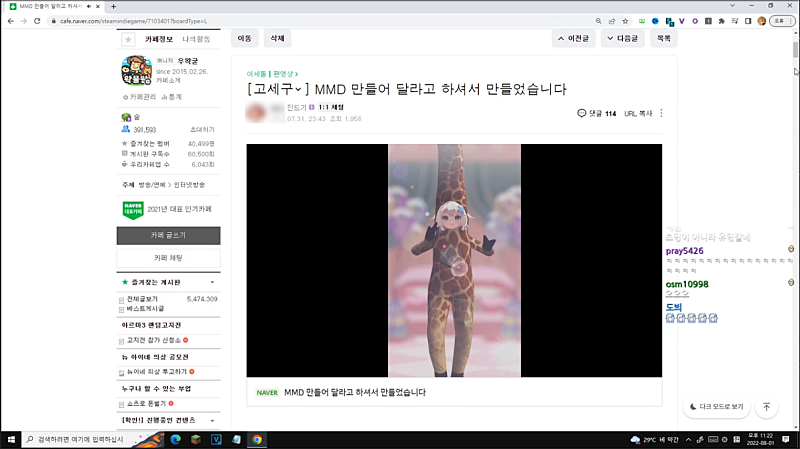Jump to top with arrow button
Image resolution: width=800 pixels, height=449 pixels.
coord(766,407)
